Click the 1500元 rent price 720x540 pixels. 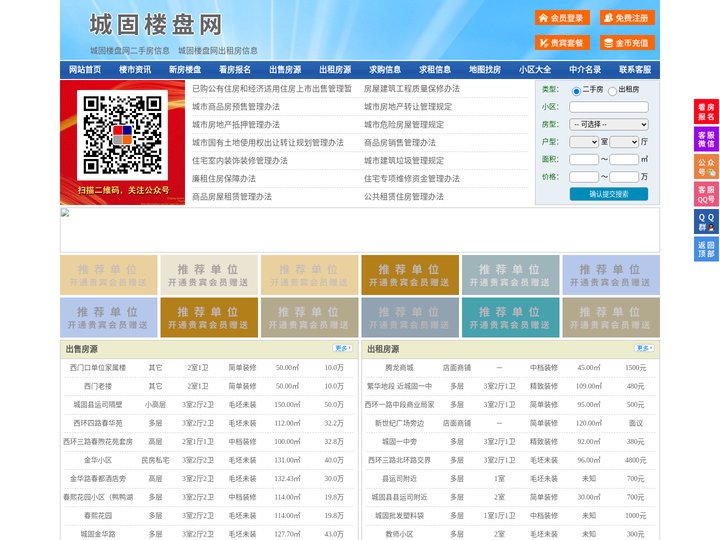pyautogui.click(x=636, y=368)
